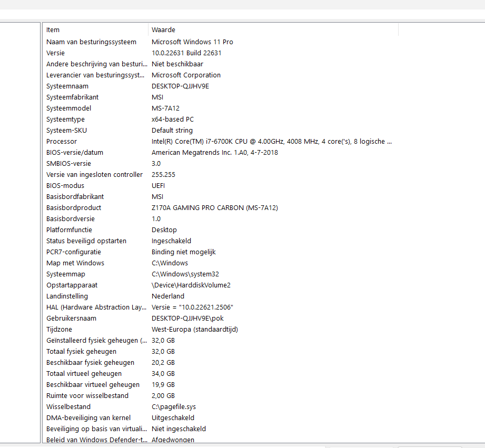Select the 'Map met Windows' row
The height and width of the screenshot is (448, 485).
click(75, 263)
